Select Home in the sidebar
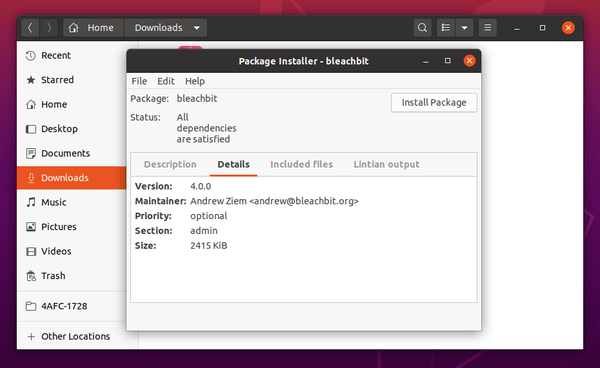The image size is (600, 368). click(x=72, y=104)
